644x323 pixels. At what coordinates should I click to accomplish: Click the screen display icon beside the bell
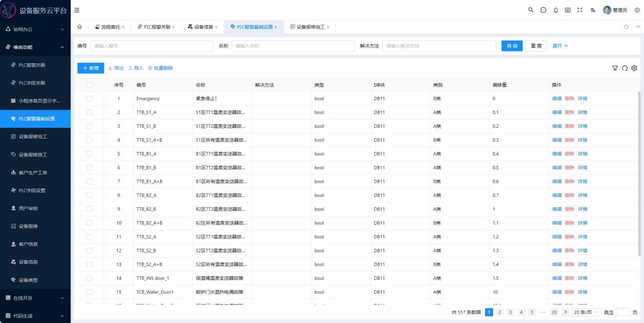point(568,10)
